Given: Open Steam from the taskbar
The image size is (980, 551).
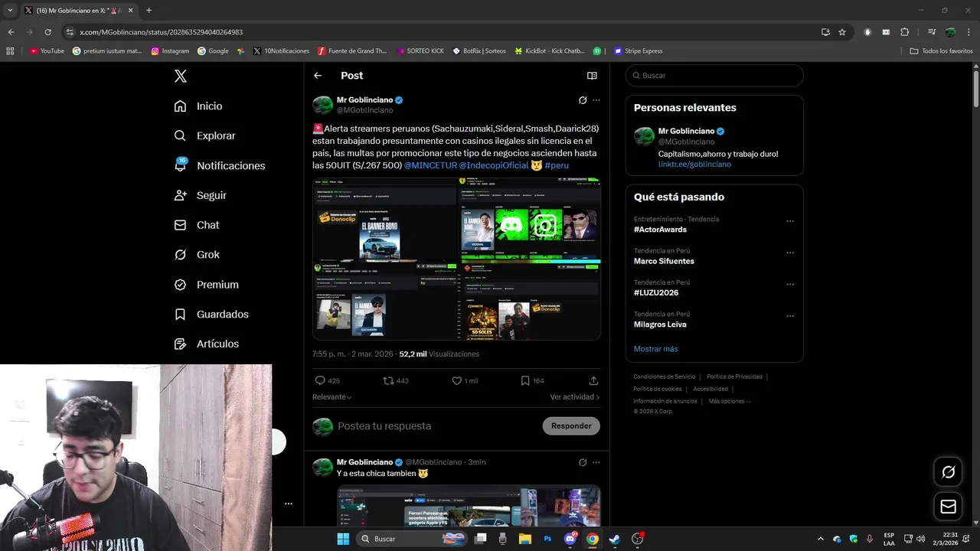Looking at the screenshot, I should (615, 539).
